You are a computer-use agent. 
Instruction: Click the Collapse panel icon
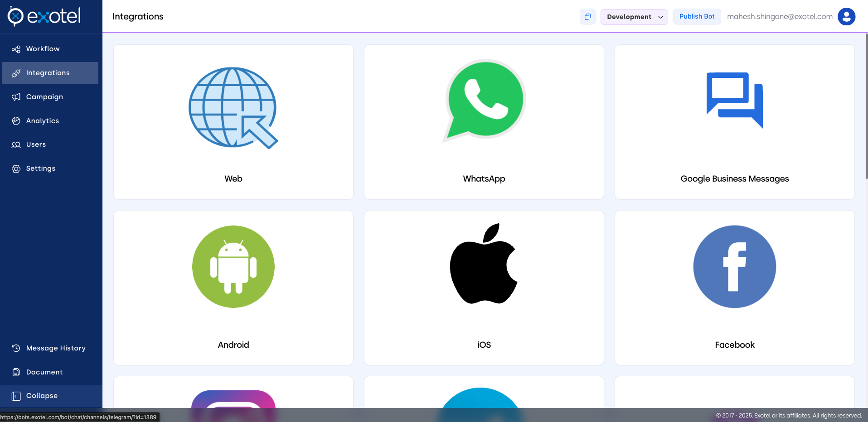pyautogui.click(x=16, y=396)
